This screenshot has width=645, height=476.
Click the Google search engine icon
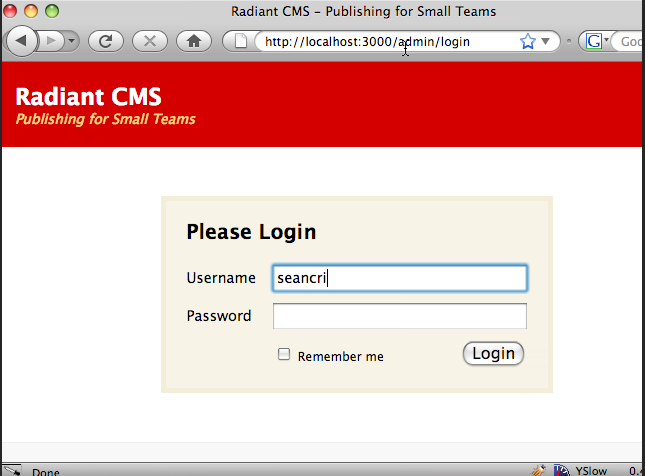(x=594, y=42)
